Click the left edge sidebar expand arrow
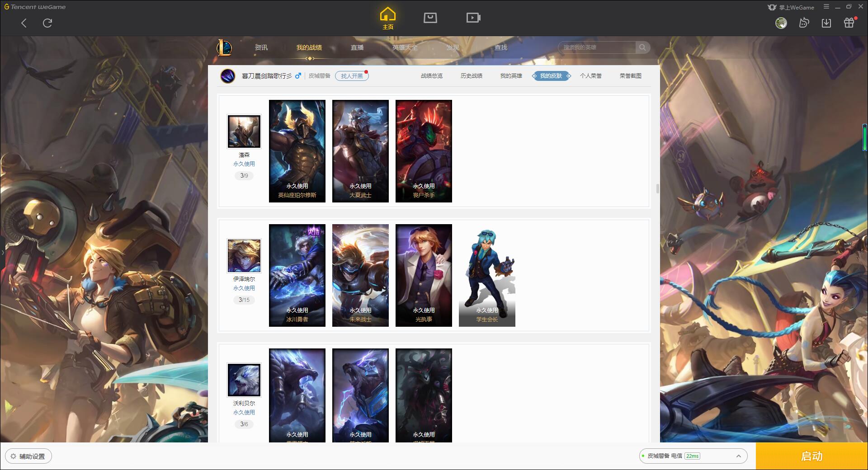The image size is (868, 470). click(2, 253)
